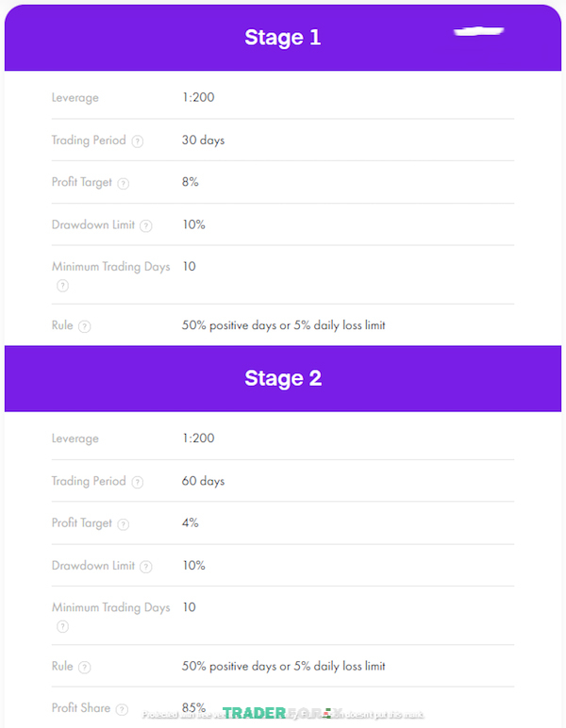
Task: Show Stage 2 Rule info tooltip
Action: click(x=85, y=668)
